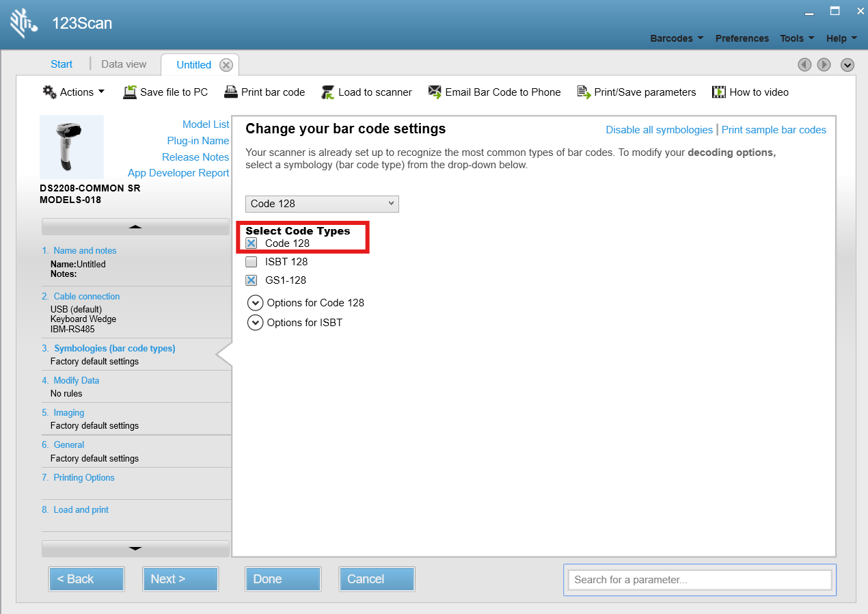Click Disable all symbologies link
This screenshot has width=868, height=614.
(660, 130)
